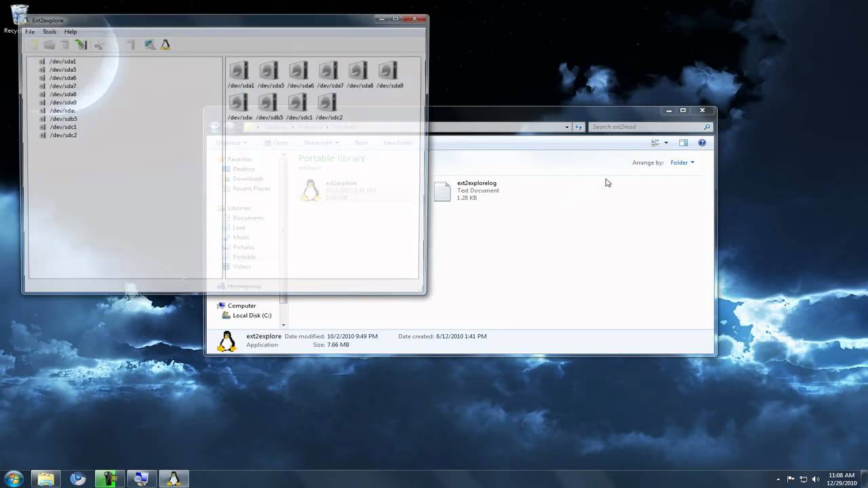This screenshot has height=488, width=868.
Task: Open the Help menu in Ext2explore
Action: 71,32
